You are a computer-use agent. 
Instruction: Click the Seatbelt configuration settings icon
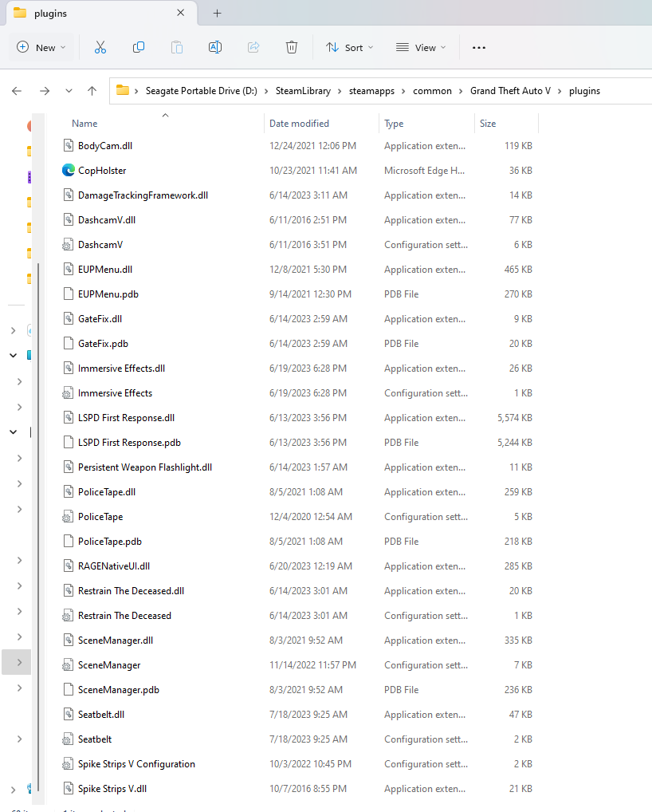[68, 739]
